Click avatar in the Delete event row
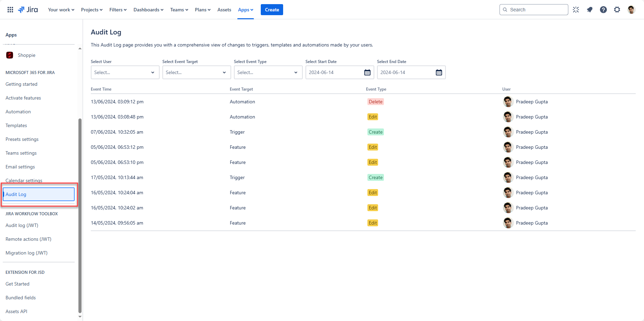644x321 pixels. click(x=508, y=102)
